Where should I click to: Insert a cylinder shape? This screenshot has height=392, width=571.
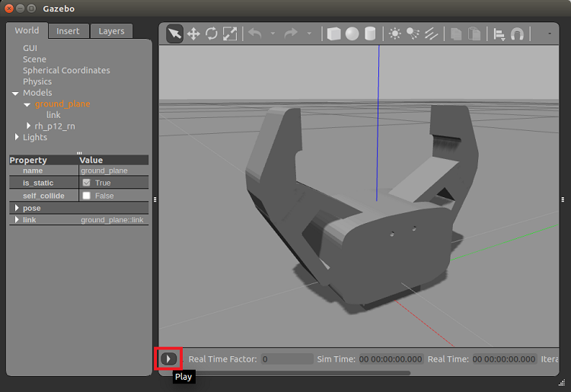(x=370, y=33)
